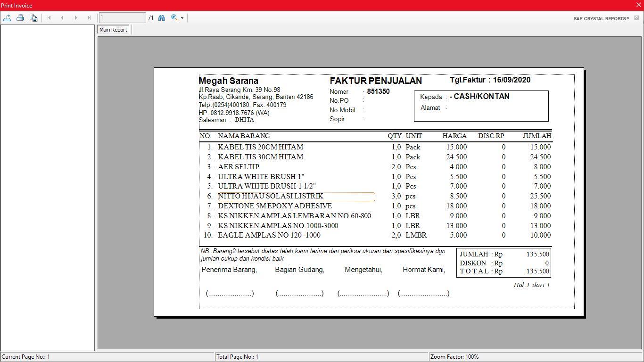Click the 'DISC.RP' column header
This screenshot has height=362, width=644.
(x=491, y=136)
